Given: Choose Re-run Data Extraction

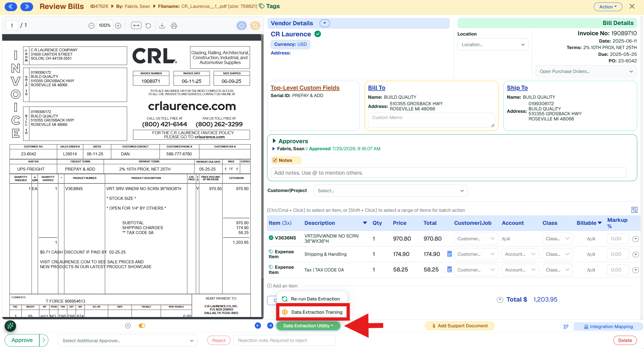Looking at the screenshot, I should (x=312, y=299).
